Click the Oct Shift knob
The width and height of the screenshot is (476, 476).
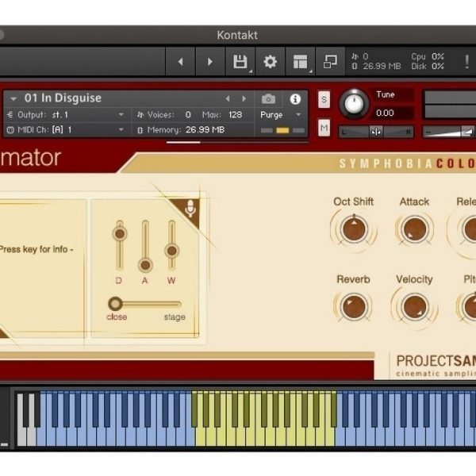tap(354, 229)
